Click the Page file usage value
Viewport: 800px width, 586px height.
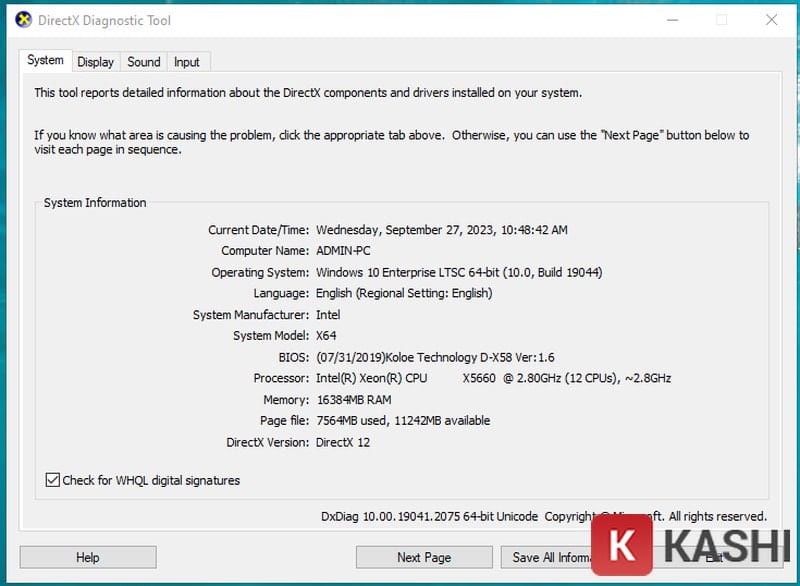tap(403, 421)
